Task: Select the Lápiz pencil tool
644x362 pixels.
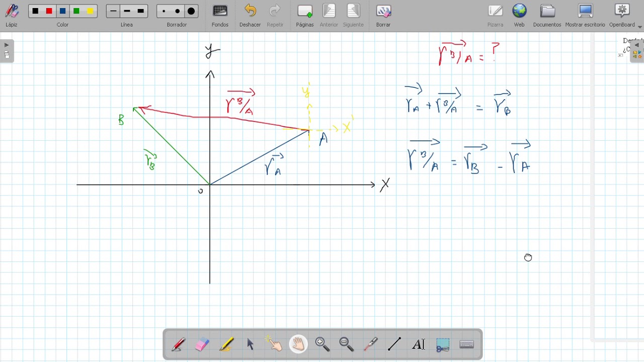Action: [x=12, y=15]
